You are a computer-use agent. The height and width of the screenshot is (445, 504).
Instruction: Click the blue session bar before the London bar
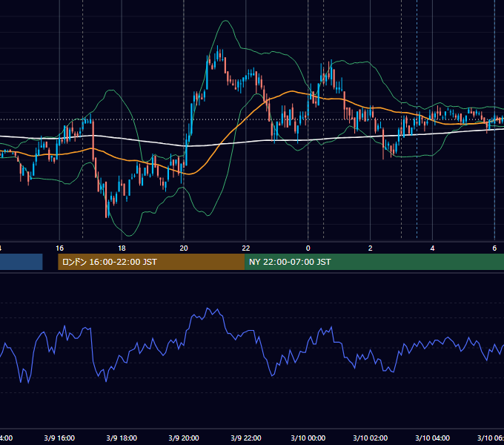pyautogui.click(x=21, y=262)
